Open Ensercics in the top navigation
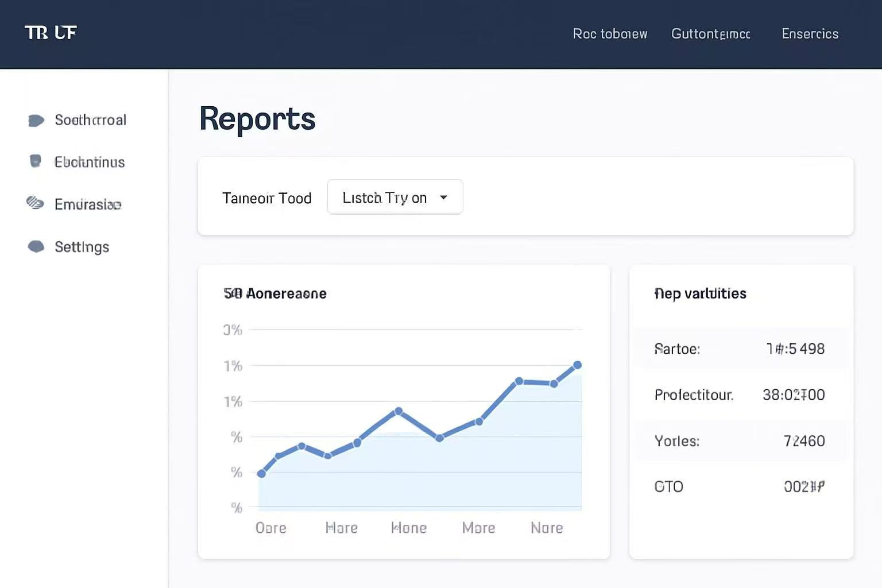The width and height of the screenshot is (882, 588). (810, 34)
